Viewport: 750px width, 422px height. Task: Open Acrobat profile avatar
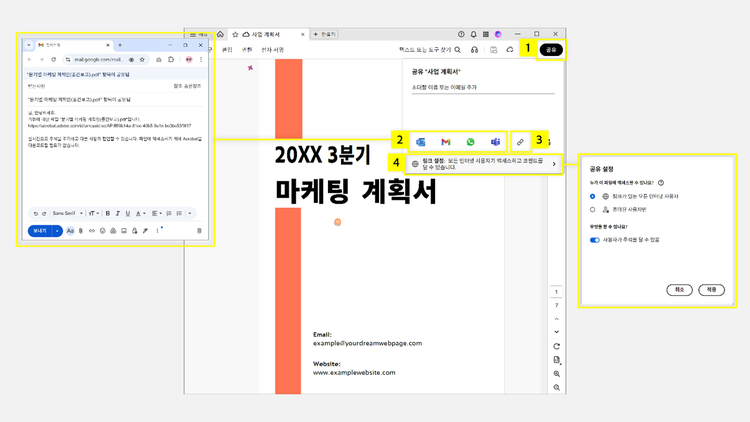tap(498, 34)
